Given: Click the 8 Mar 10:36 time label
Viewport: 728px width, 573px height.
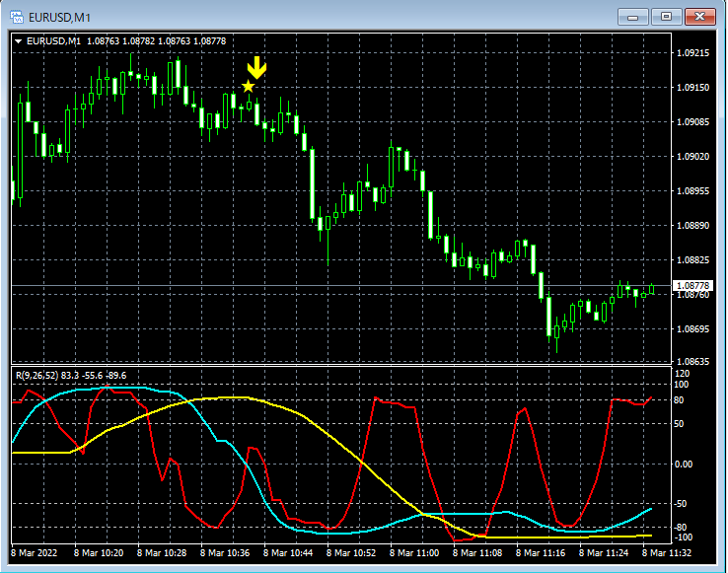Looking at the screenshot, I should (225, 553).
